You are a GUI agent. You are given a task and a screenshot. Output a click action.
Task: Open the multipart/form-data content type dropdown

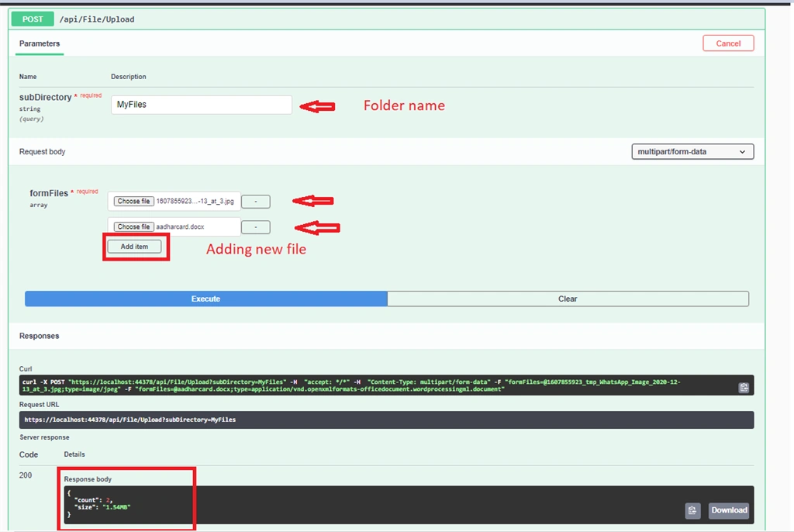click(692, 151)
